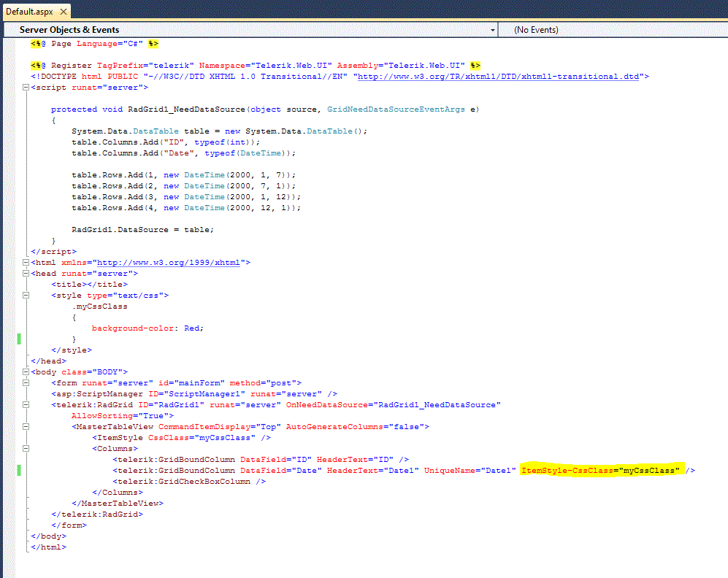This screenshot has width=728, height=578.
Task: Collapse the script runat server block
Action: pyautogui.click(x=26, y=88)
